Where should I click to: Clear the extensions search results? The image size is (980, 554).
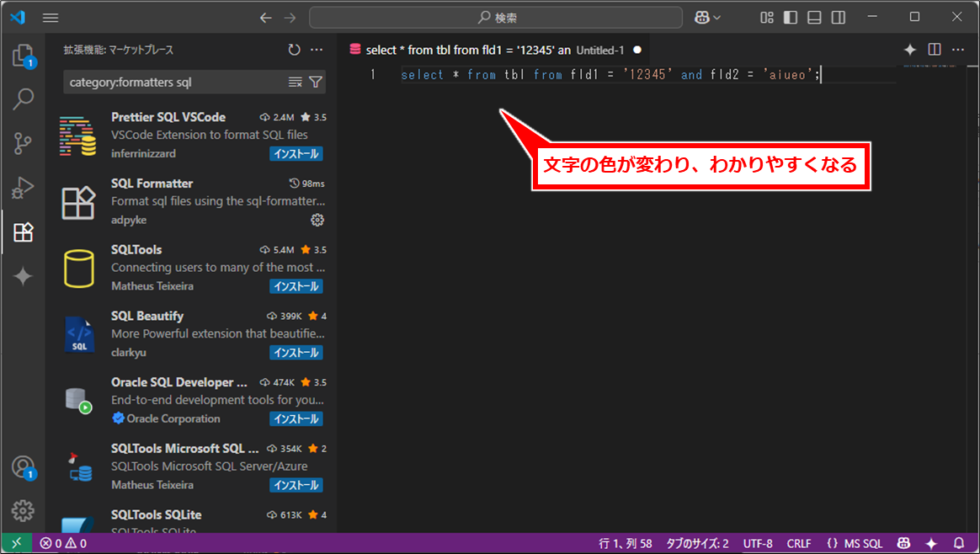[x=295, y=82]
